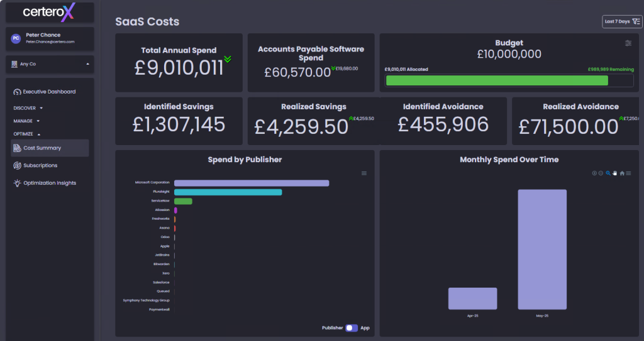Click the Apple publisher label

point(165,246)
